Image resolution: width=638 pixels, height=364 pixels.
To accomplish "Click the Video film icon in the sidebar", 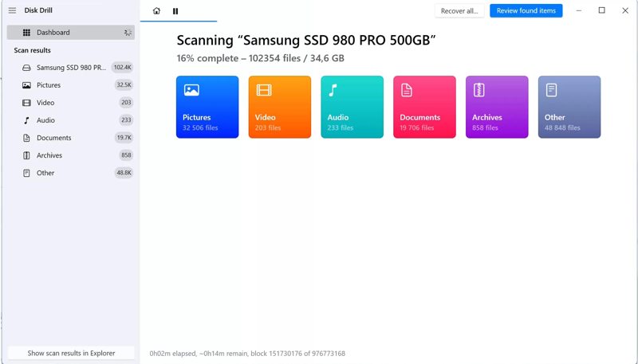I will pos(26,103).
